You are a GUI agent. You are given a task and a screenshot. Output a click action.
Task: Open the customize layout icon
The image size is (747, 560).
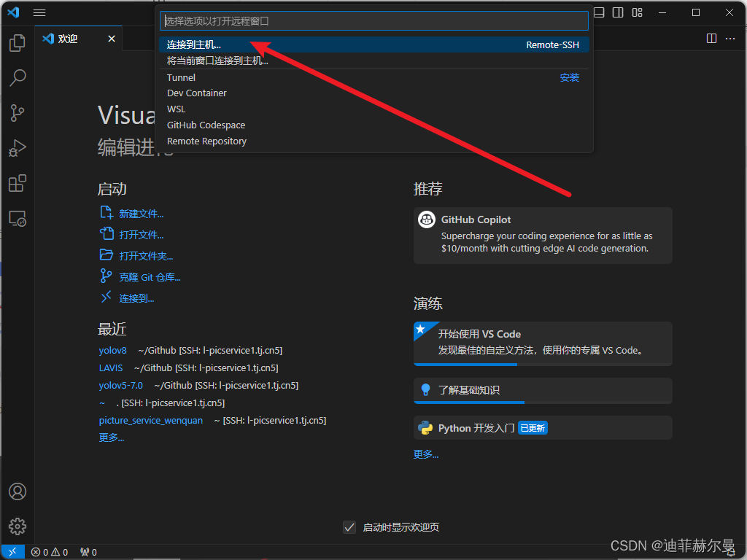638,13
